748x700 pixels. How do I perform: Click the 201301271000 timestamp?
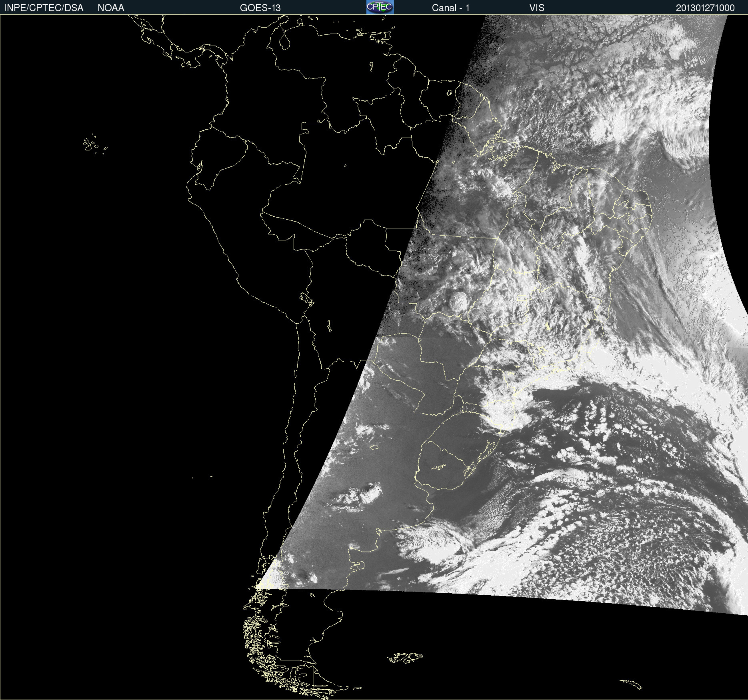click(x=705, y=8)
